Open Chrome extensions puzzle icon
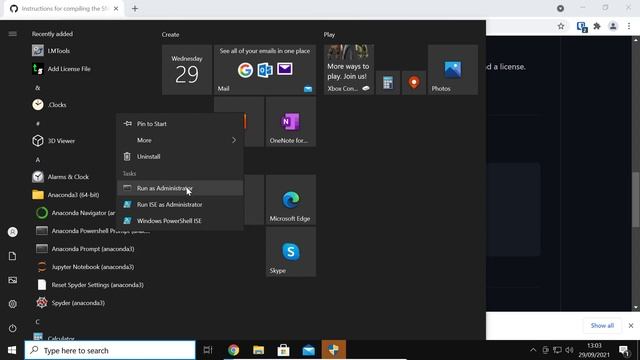The image size is (640, 360). tap(597, 27)
